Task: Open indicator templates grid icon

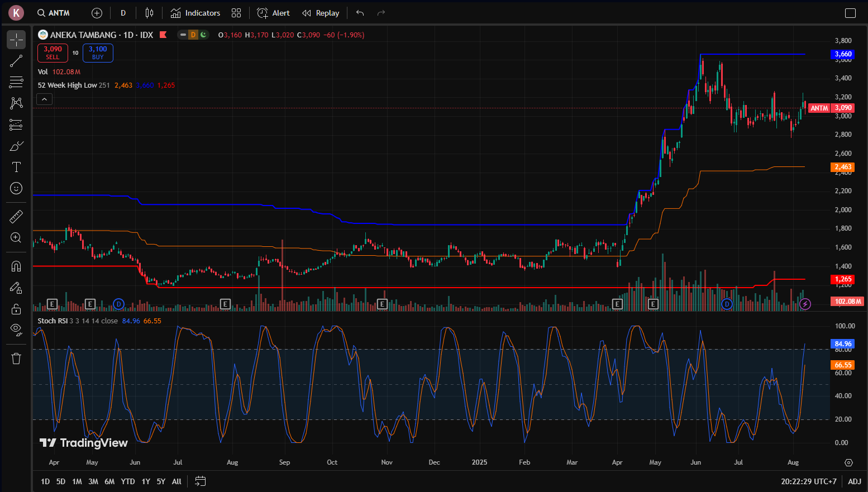Action: click(x=236, y=13)
